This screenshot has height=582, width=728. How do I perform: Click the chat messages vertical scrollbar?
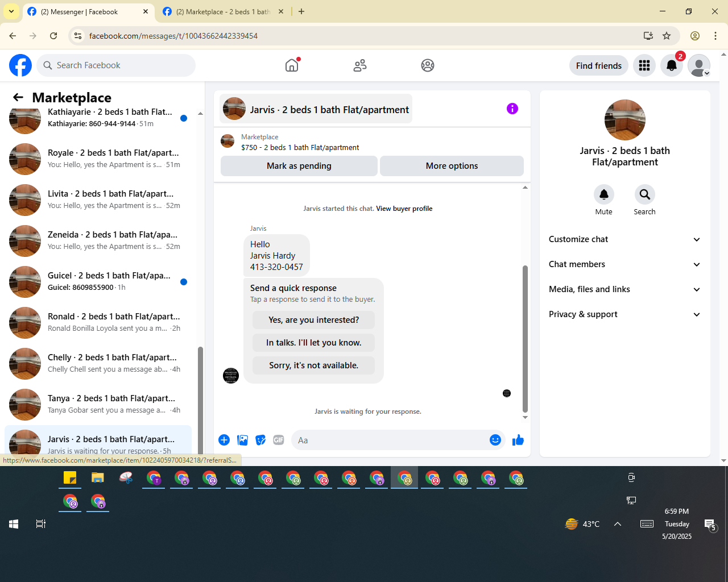tap(525, 339)
